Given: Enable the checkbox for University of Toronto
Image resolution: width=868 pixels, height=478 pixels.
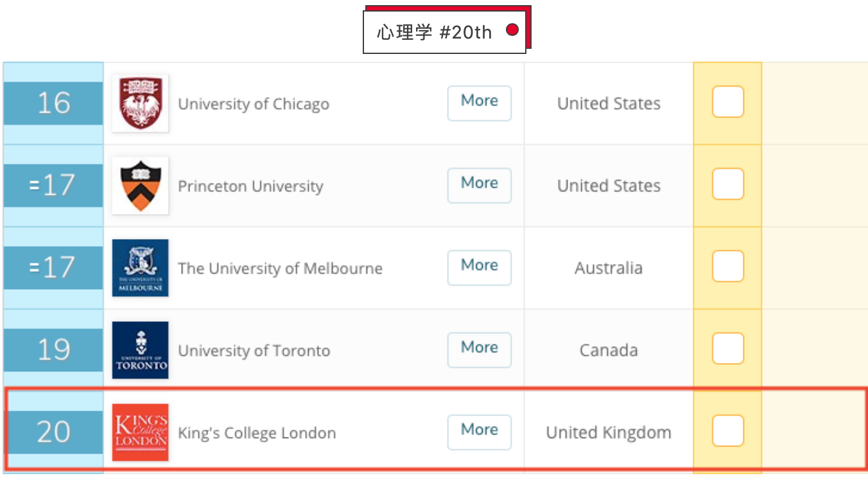Looking at the screenshot, I should [727, 349].
